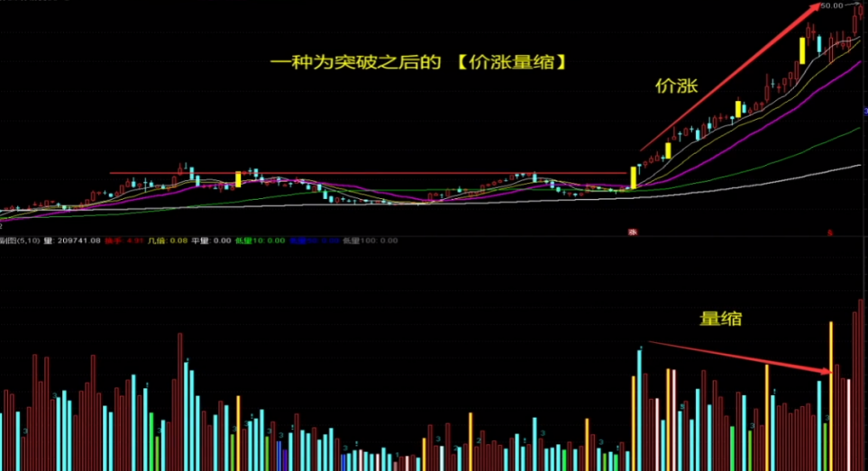Click the 50.00 high price label

tap(831, 5)
